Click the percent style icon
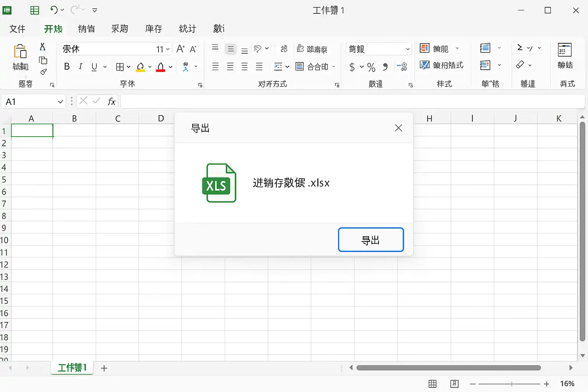Viewport: 588px width, 392px height. pyautogui.click(x=371, y=67)
